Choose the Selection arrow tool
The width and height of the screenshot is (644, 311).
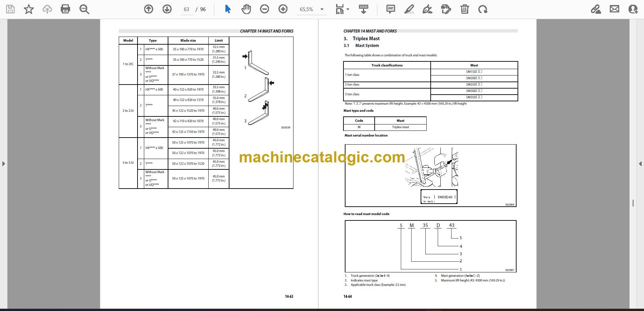tap(228, 9)
